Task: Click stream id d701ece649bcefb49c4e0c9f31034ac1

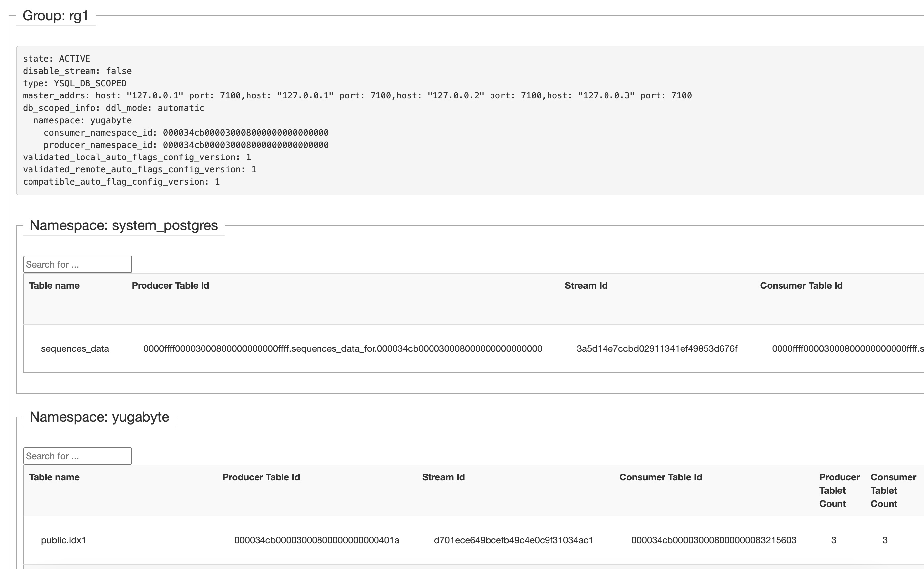Action: 513,540
